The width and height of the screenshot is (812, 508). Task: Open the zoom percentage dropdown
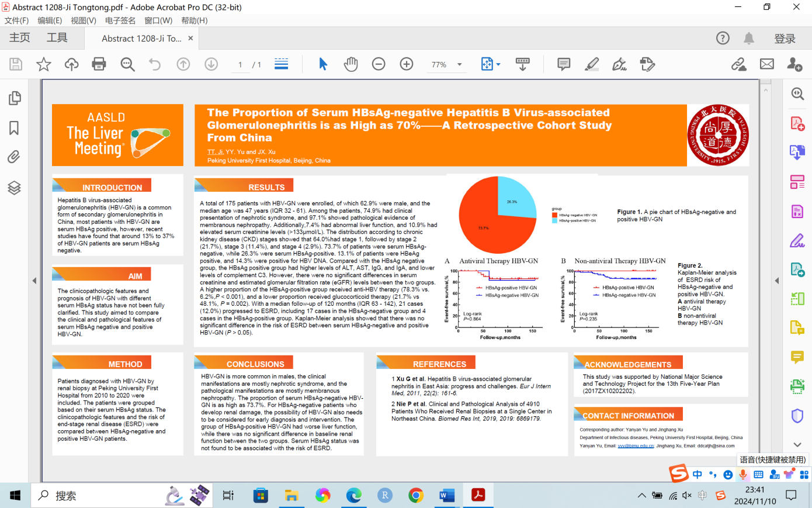tap(460, 64)
